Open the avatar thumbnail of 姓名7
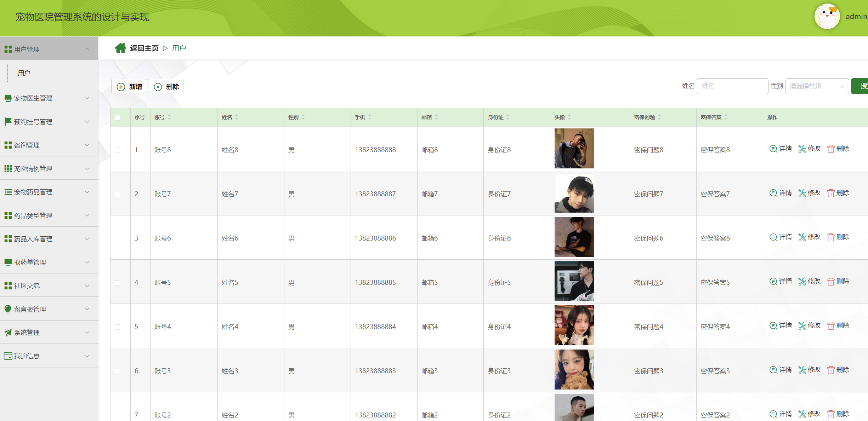Image resolution: width=868 pixels, height=421 pixels. point(574,193)
